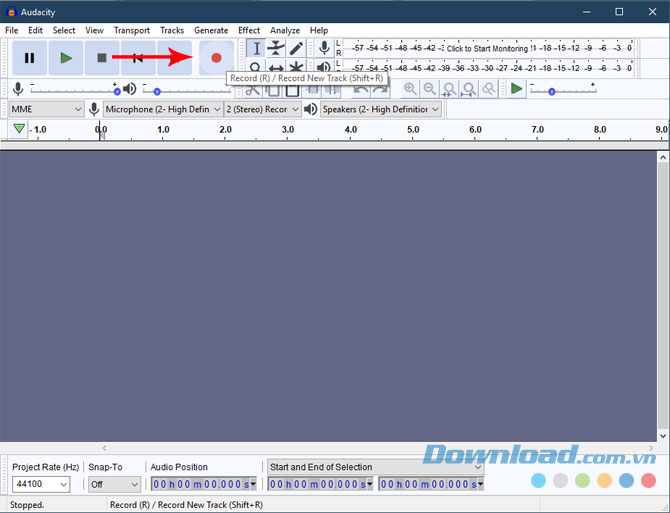Click the Cut (scissors) icon
670x513 pixels.
pyautogui.click(x=253, y=89)
